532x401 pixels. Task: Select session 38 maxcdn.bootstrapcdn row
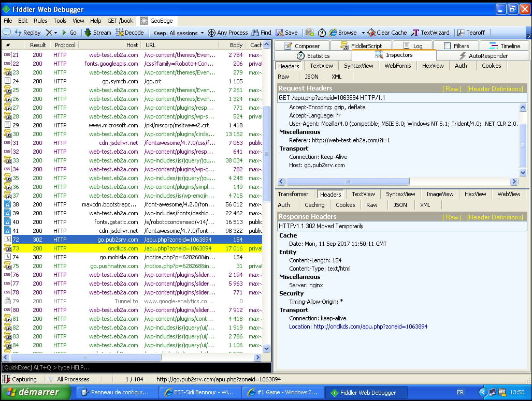pos(133,204)
